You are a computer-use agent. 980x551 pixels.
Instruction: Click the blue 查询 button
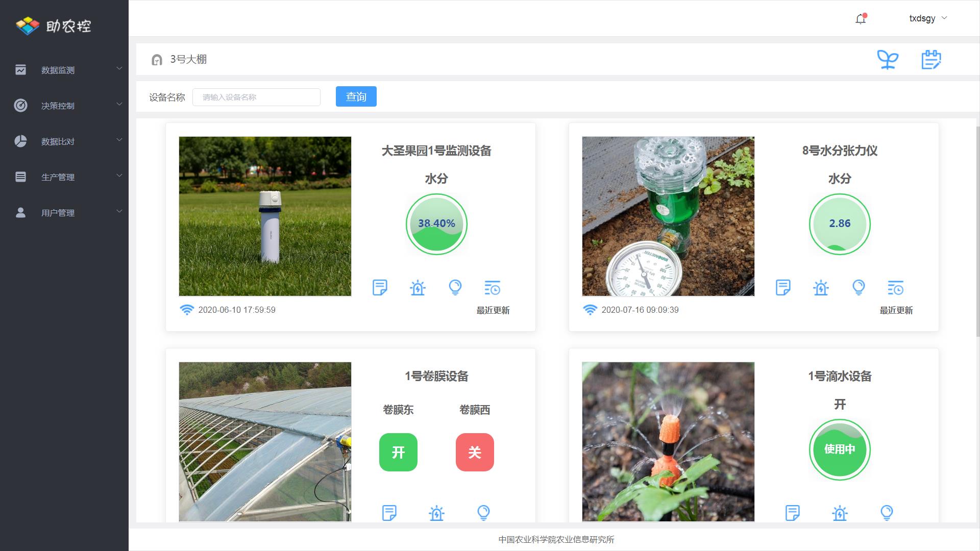point(356,96)
